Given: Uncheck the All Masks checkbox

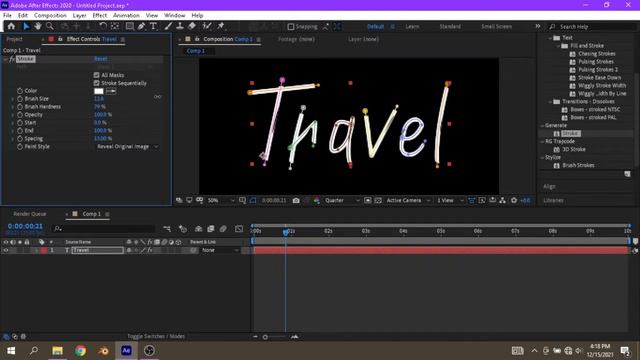Looking at the screenshot, I should click(x=97, y=75).
